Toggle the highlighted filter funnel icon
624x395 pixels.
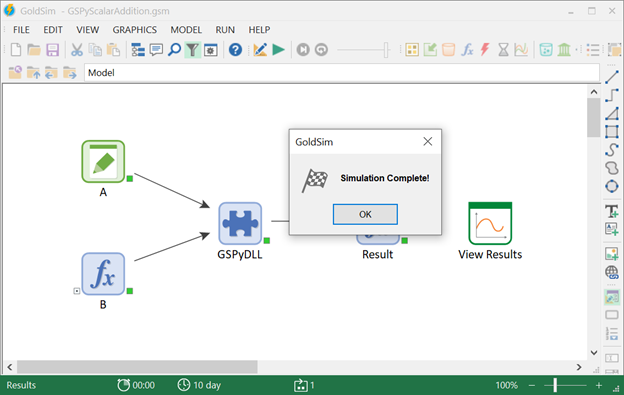point(192,50)
